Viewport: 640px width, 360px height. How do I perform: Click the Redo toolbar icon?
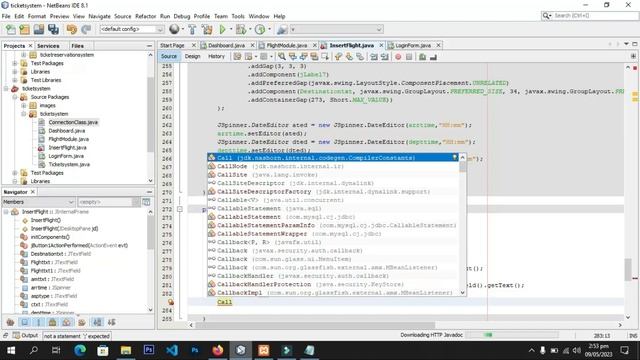pyautogui.click(x=86, y=29)
